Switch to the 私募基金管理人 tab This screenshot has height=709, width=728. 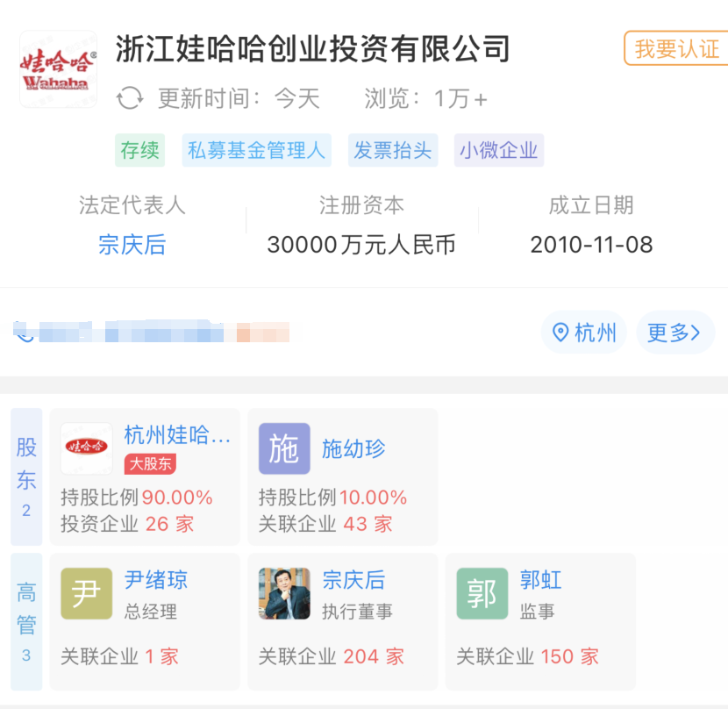click(256, 150)
